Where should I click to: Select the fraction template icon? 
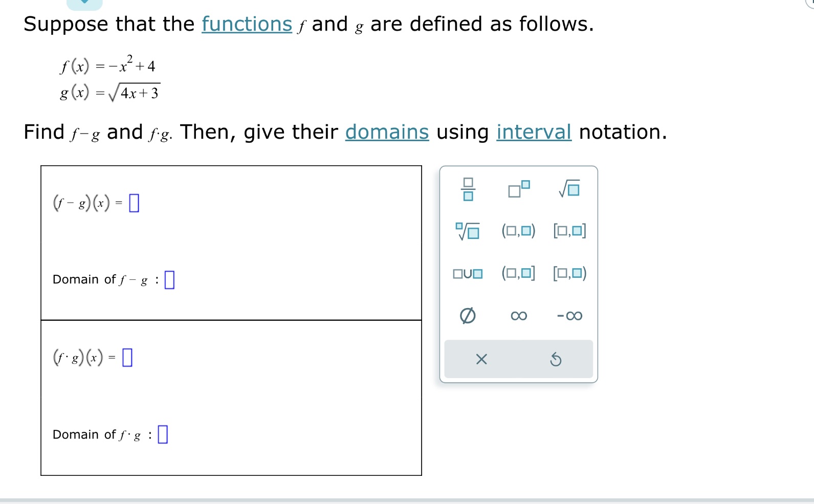click(469, 190)
